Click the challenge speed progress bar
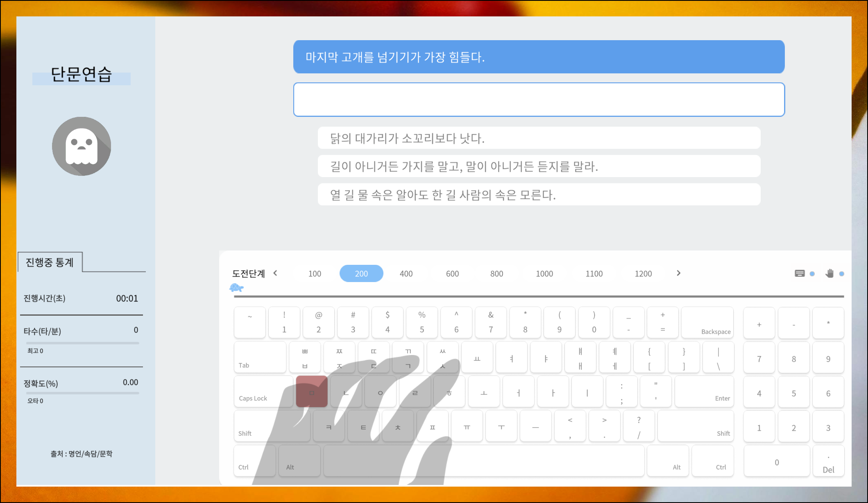The height and width of the screenshot is (503, 868). [539, 296]
